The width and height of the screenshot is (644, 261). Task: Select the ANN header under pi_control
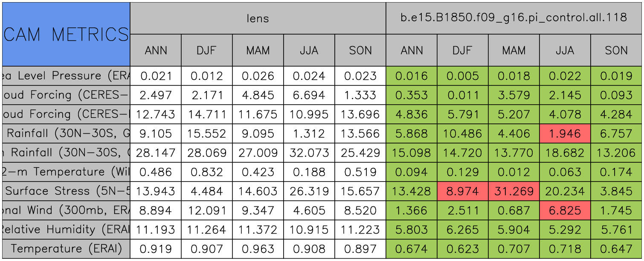coord(411,50)
